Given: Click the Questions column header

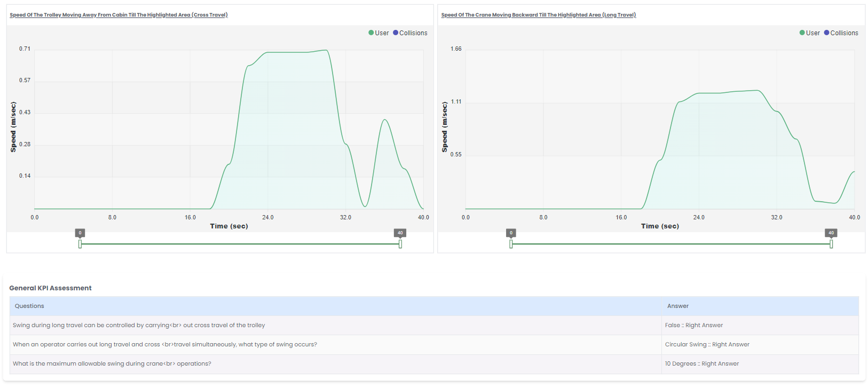Looking at the screenshot, I should [x=335, y=306].
